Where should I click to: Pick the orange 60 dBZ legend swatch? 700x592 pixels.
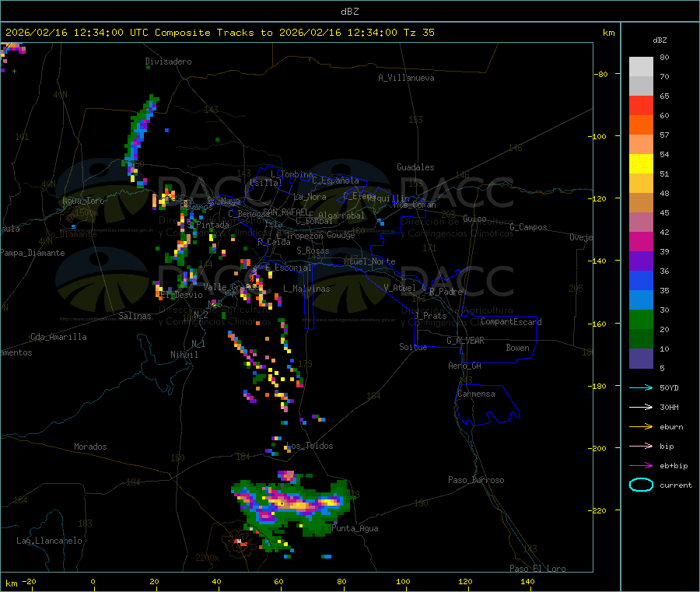click(x=641, y=125)
